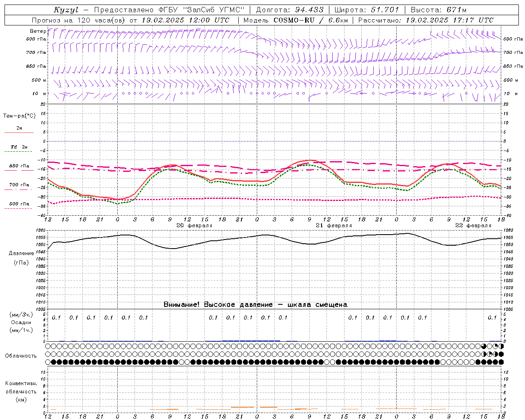Click the Рассчитано: 19.02.2025 17:17 UTC text

pos(426,20)
